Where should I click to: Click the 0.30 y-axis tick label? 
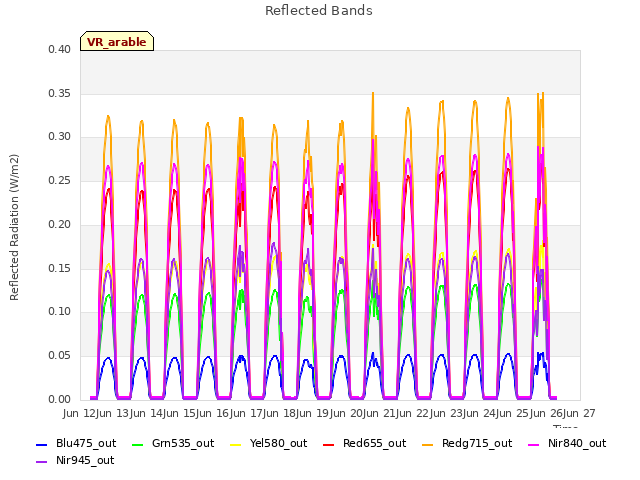59,136
